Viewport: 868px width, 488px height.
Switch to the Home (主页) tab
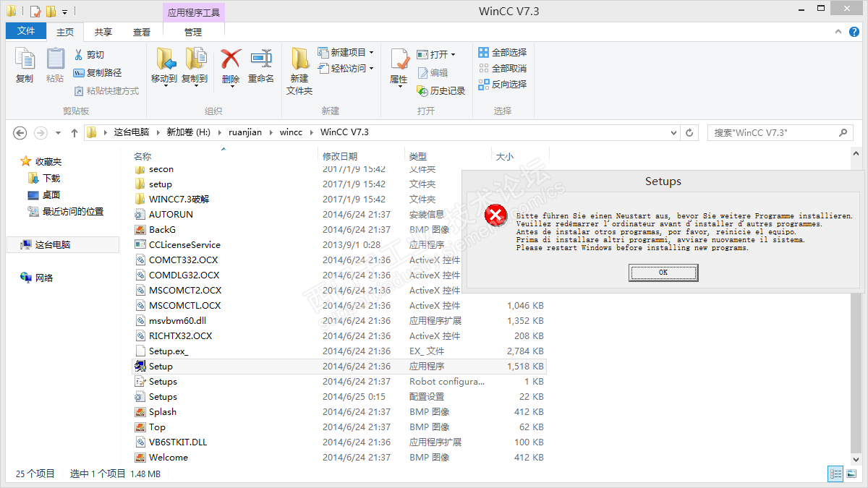coord(65,32)
